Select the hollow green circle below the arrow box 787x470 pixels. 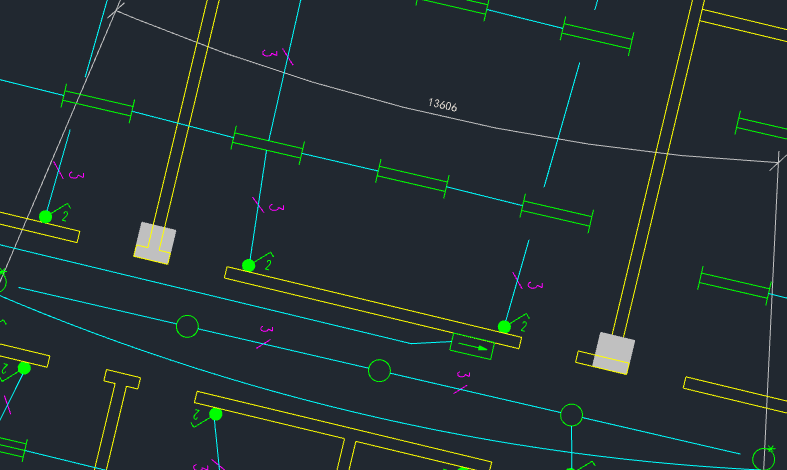tap(379, 371)
